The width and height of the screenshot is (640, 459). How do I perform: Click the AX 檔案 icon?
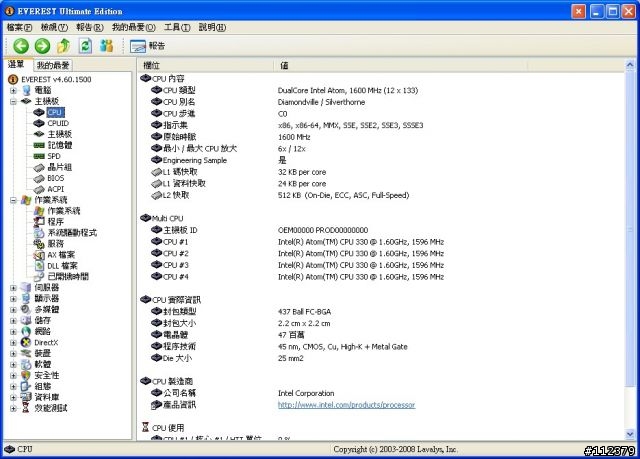coord(39,255)
